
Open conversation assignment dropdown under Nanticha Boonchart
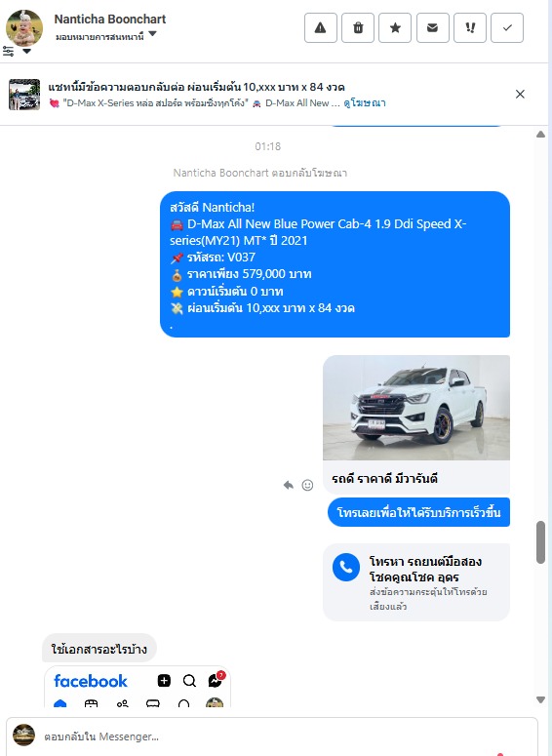(105, 36)
